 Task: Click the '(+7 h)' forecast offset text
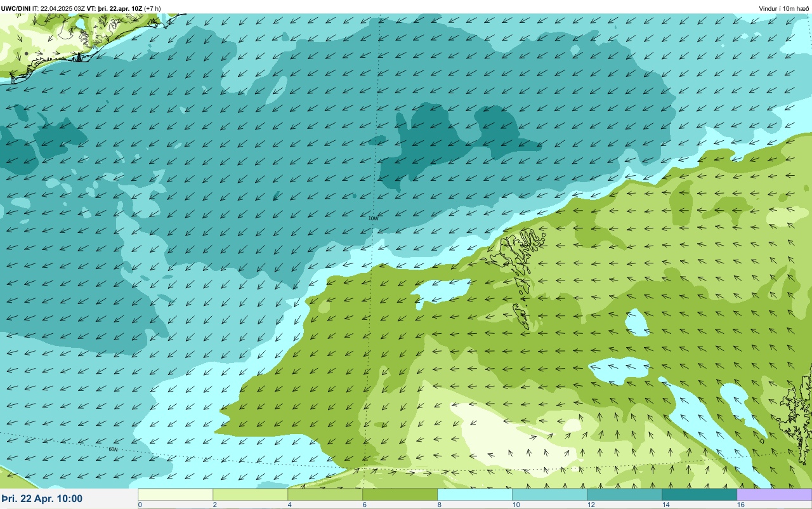152,8
